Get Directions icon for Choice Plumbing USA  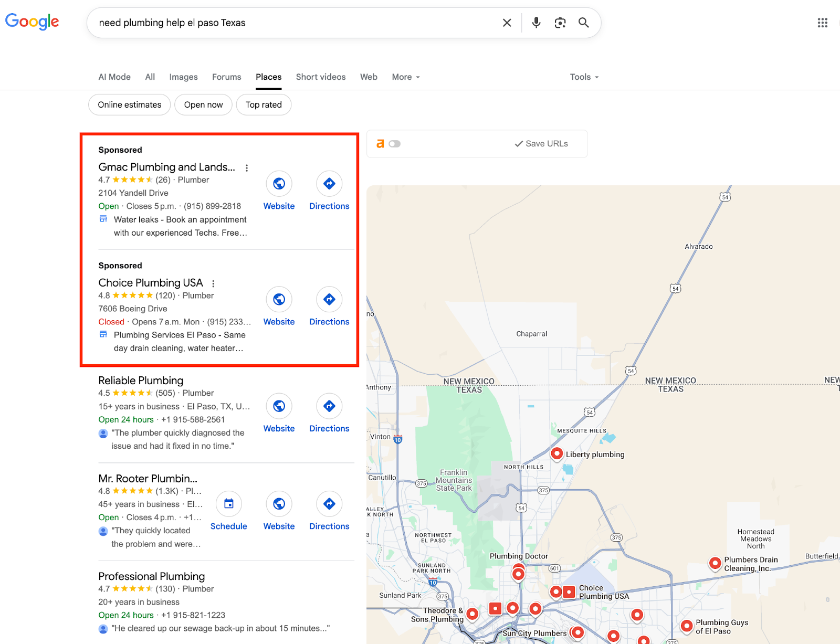[x=329, y=299]
